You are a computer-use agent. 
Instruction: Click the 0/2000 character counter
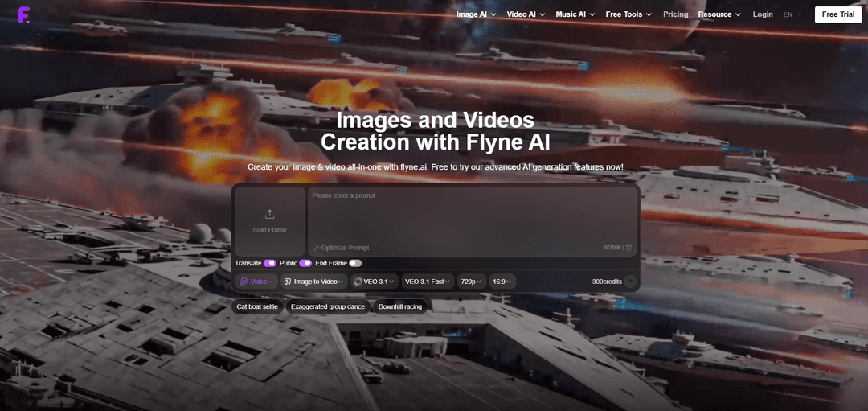tap(612, 249)
